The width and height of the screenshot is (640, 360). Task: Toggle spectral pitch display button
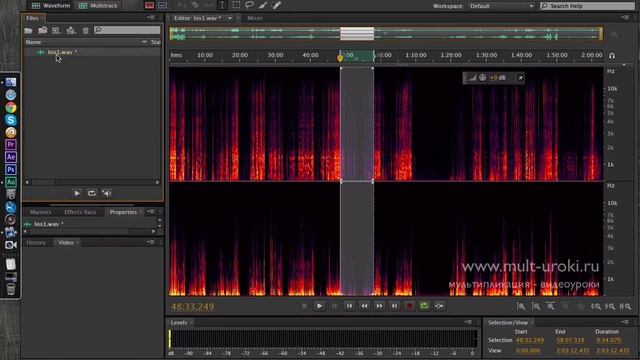(x=162, y=5)
